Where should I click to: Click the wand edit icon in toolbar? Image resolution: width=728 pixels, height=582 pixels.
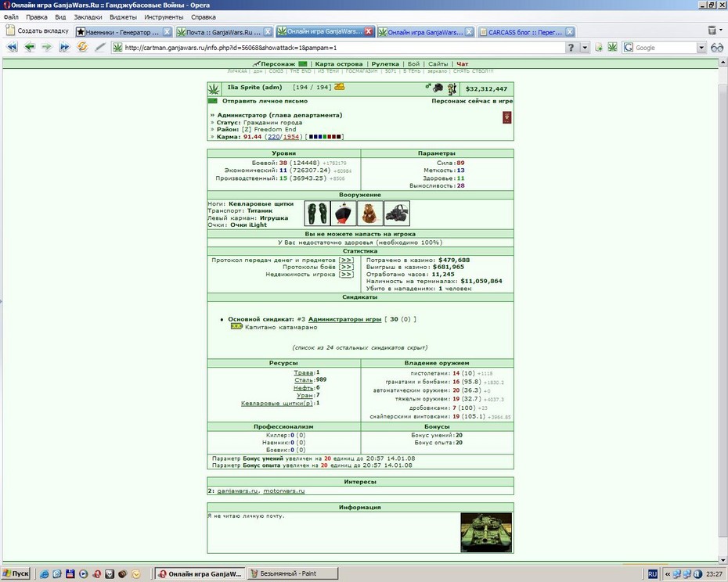pos(100,47)
